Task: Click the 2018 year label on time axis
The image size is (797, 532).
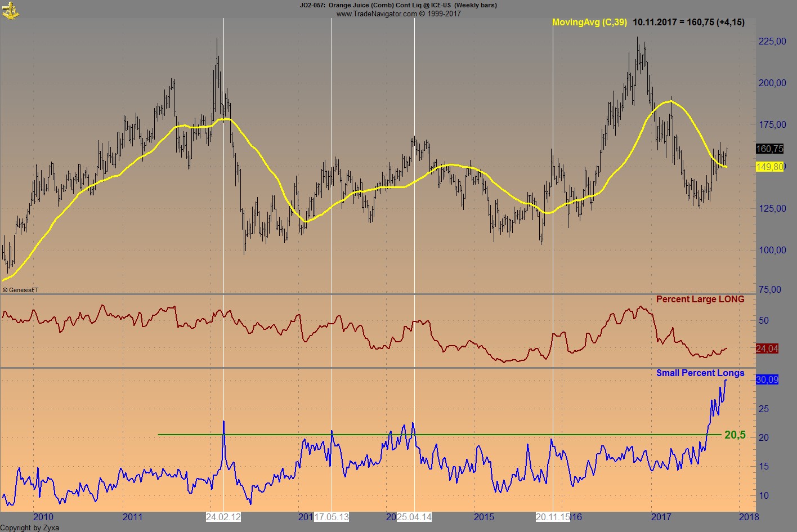Action: [x=749, y=517]
